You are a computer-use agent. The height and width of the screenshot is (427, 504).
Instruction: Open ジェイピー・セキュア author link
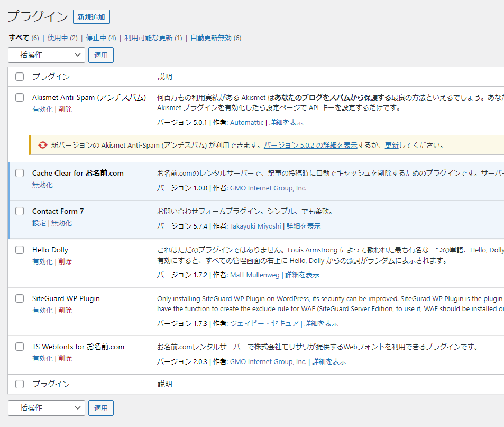coord(264,323)
